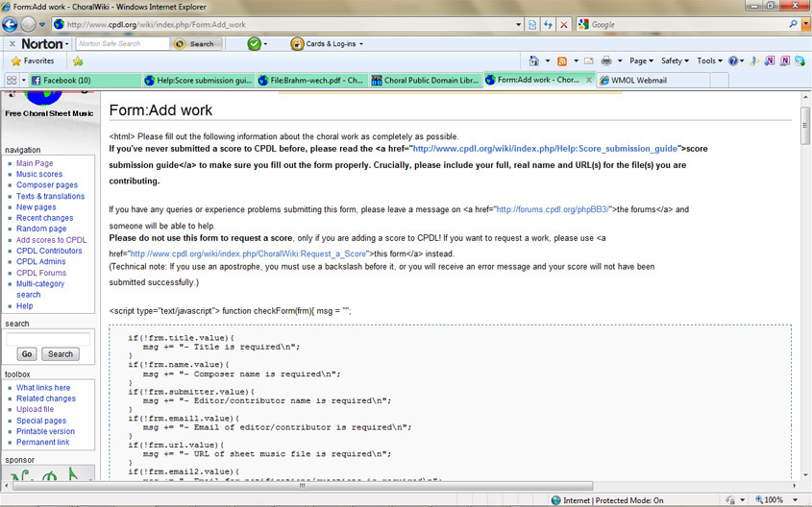Open the Favorites star button

32,60
